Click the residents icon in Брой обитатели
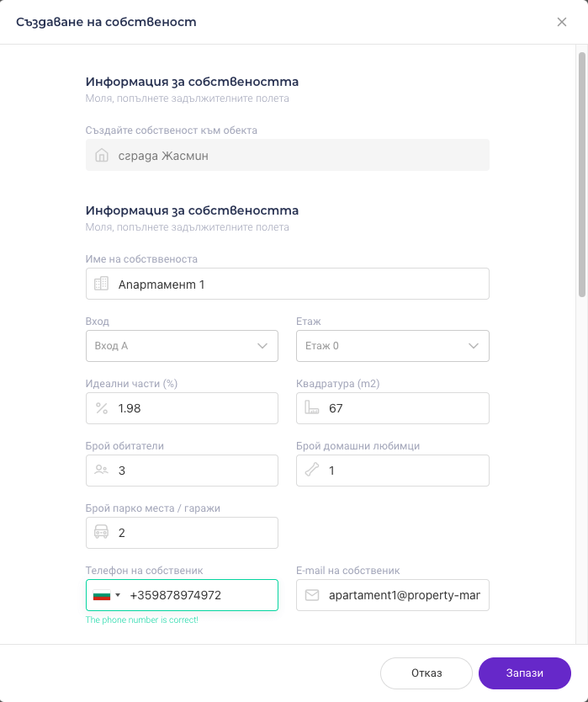 click(x=102, y=471)
